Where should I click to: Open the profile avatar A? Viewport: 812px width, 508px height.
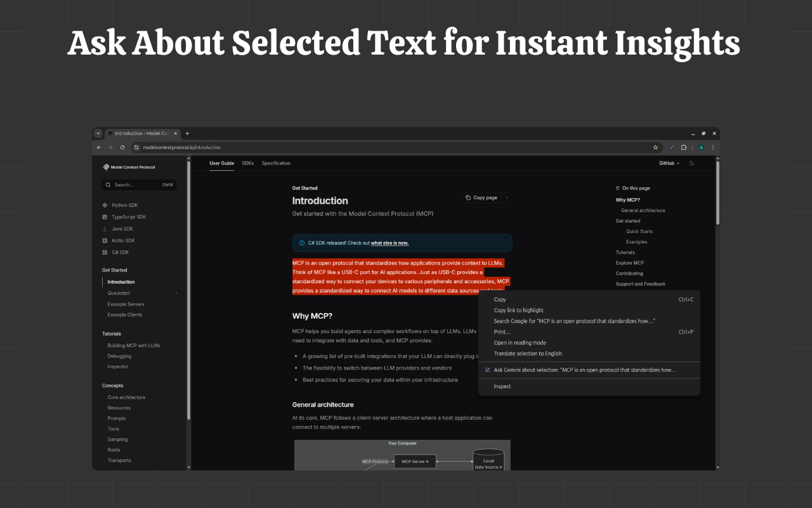coord(701,147)
